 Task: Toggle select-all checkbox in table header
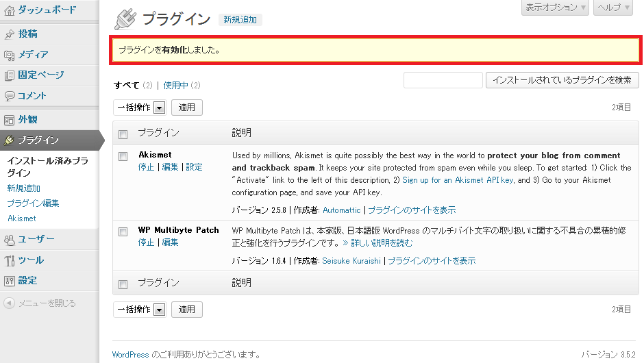pyautogui.click(x=123, y=134)
